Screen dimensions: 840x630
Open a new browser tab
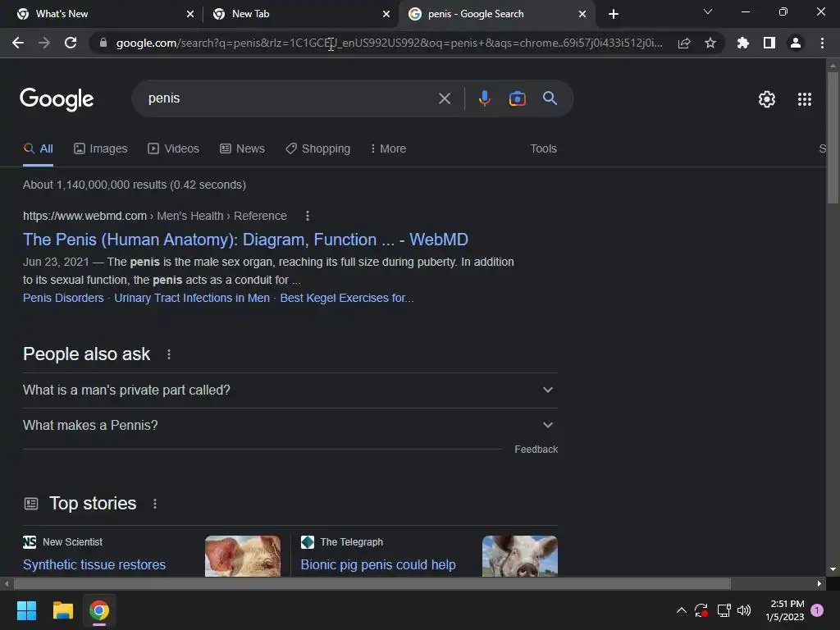coord(614,14)
